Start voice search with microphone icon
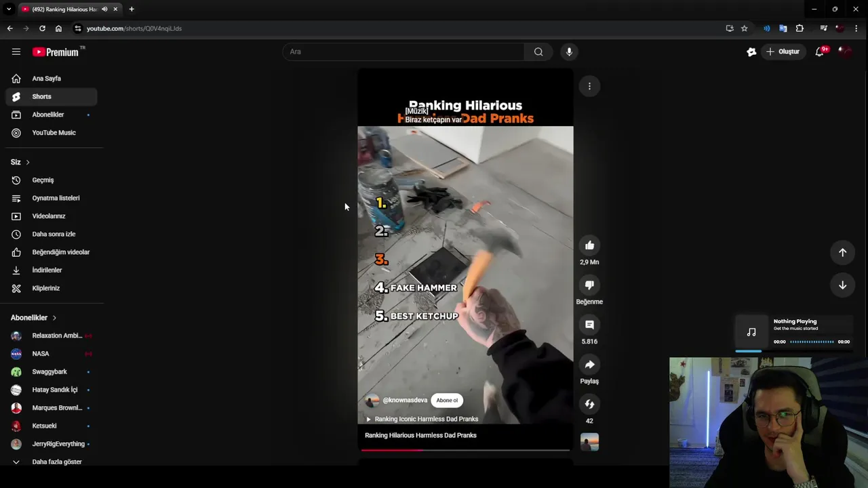 click(569, 52)
